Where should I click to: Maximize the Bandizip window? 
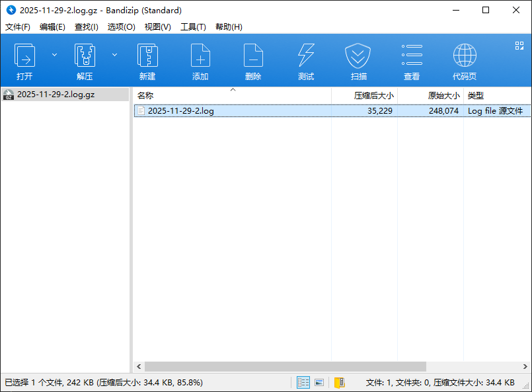pyautogui.click(x=486, y=10)
